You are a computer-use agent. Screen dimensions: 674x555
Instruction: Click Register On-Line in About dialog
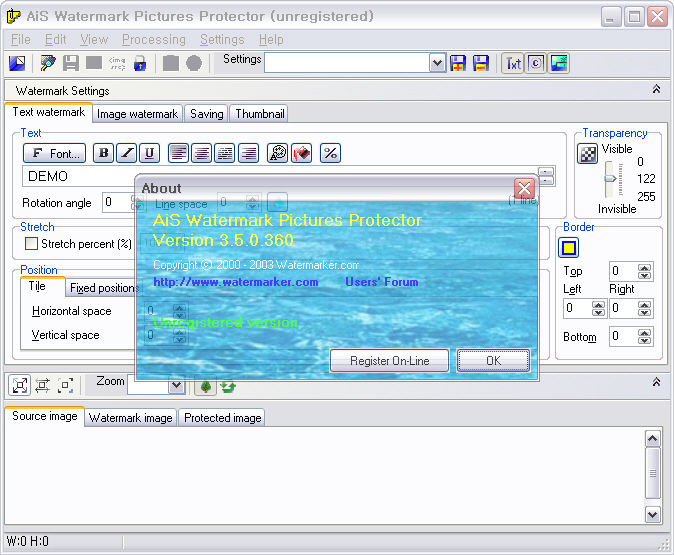tap(389, 361)
